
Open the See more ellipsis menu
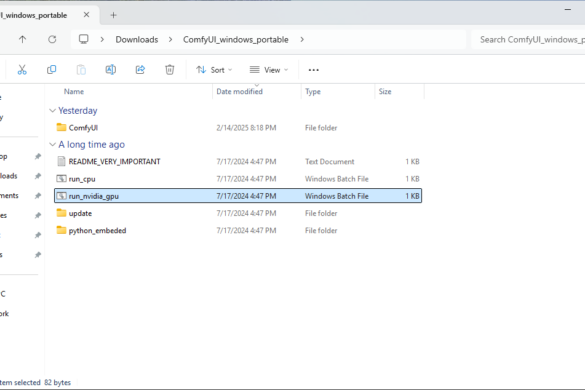313,70
